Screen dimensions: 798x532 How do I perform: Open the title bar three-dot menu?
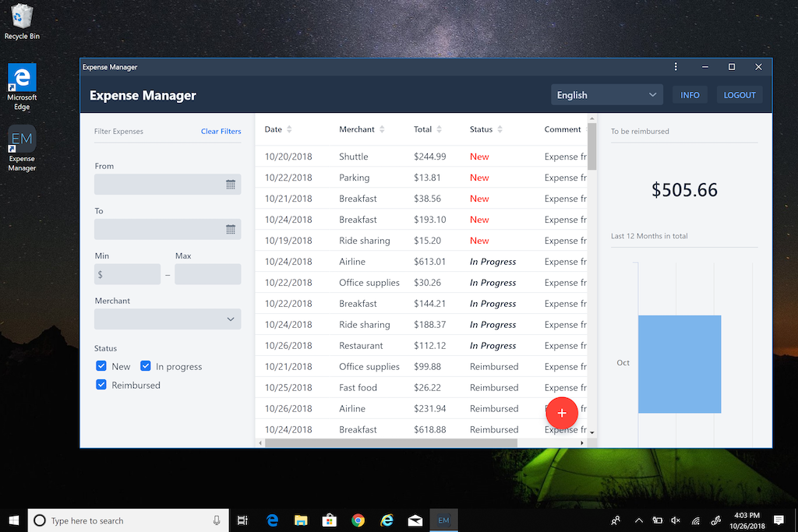[676, 67]
